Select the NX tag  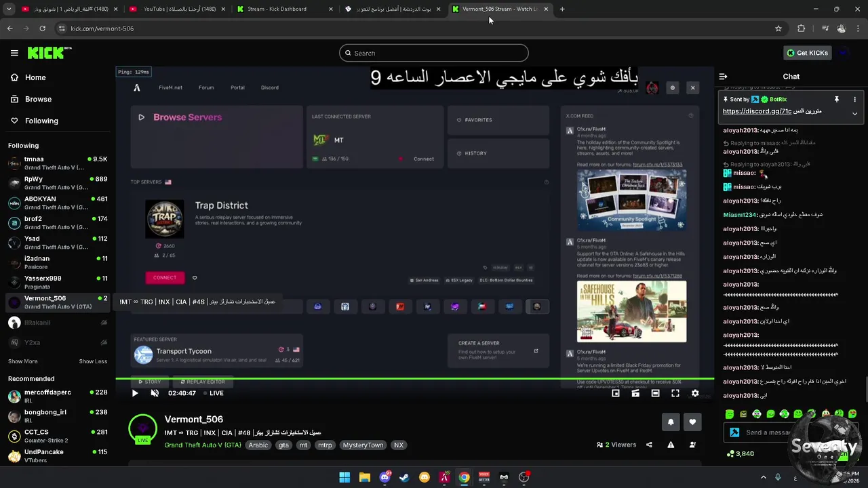[399, 445]
